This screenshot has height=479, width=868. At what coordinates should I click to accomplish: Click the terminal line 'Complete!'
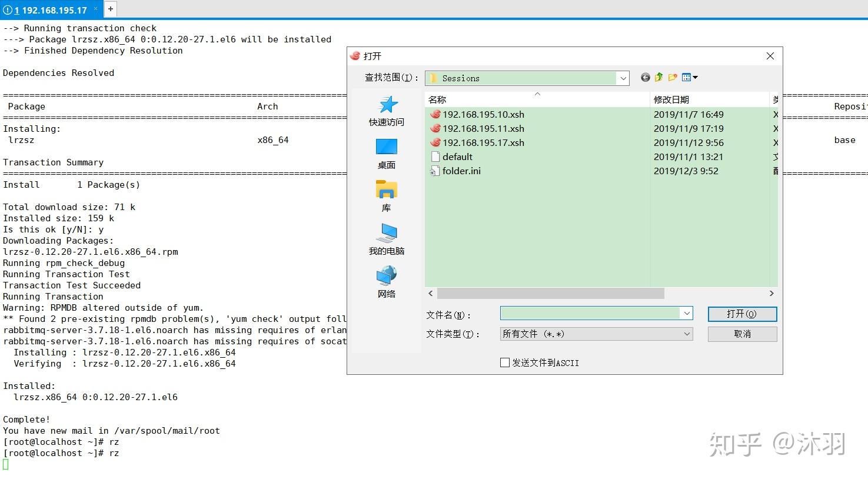pyautogui.click(x=26, y=420)
